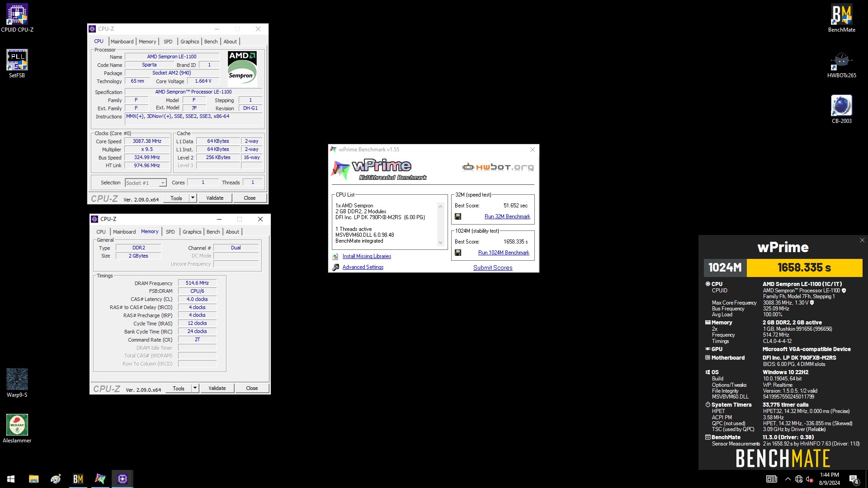Image resolution: width=868 pixels, height=488 pixels.
Task: Open notification center icon
Action: tap(854, 479)
